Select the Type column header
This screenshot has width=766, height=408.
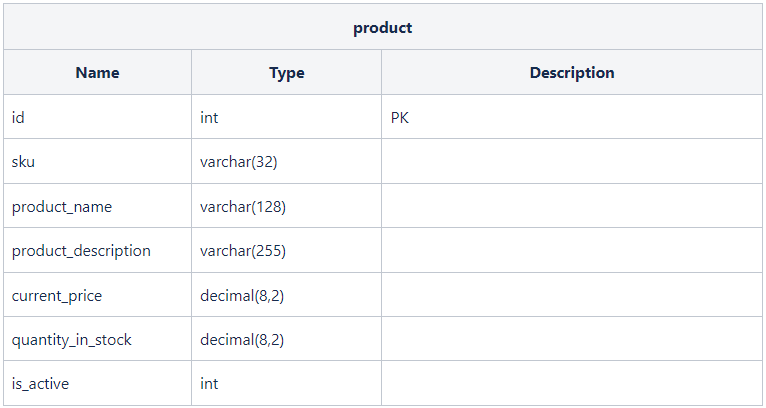click(286, 72)
